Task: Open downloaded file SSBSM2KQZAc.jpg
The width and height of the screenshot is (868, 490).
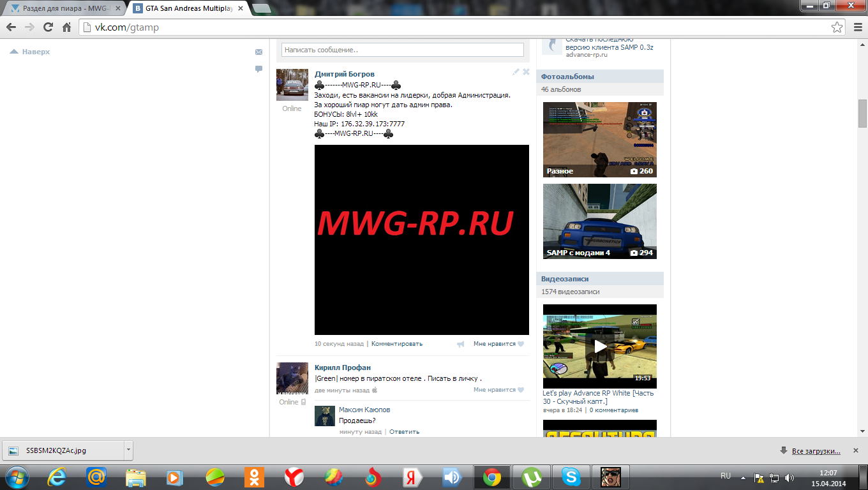Action: coord(63,450)
